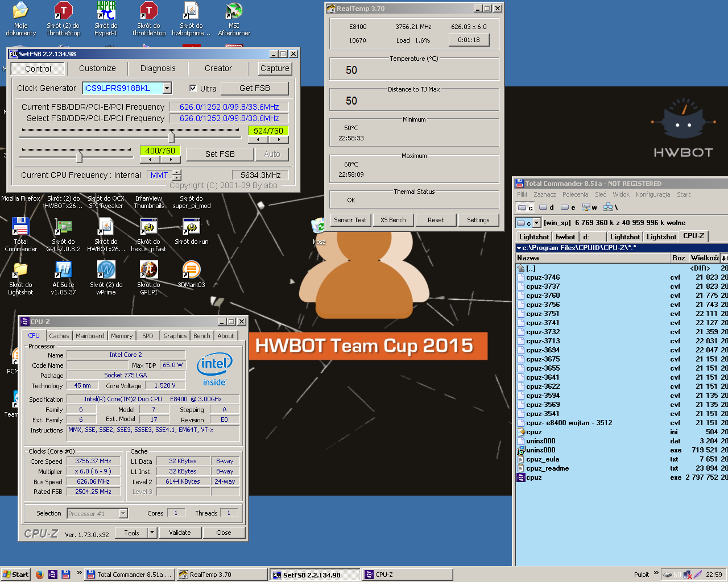Open CPU-Z Processor selection dropdown
The image size is (728, 582).
123,513
